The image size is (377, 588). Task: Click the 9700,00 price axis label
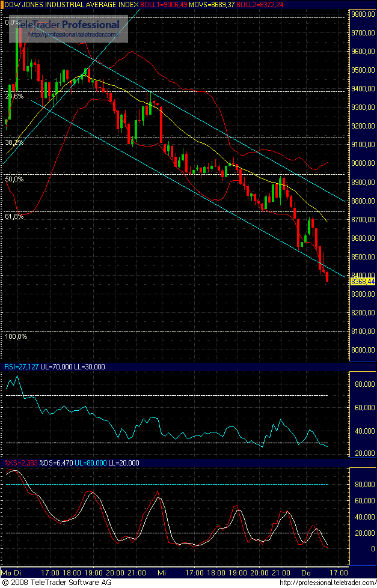tap(363, 33)
